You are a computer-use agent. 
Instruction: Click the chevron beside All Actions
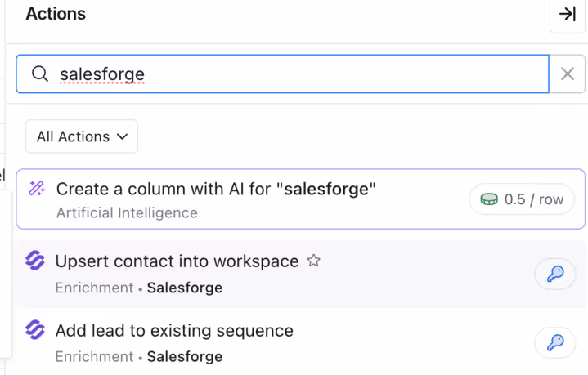(123, 136)
